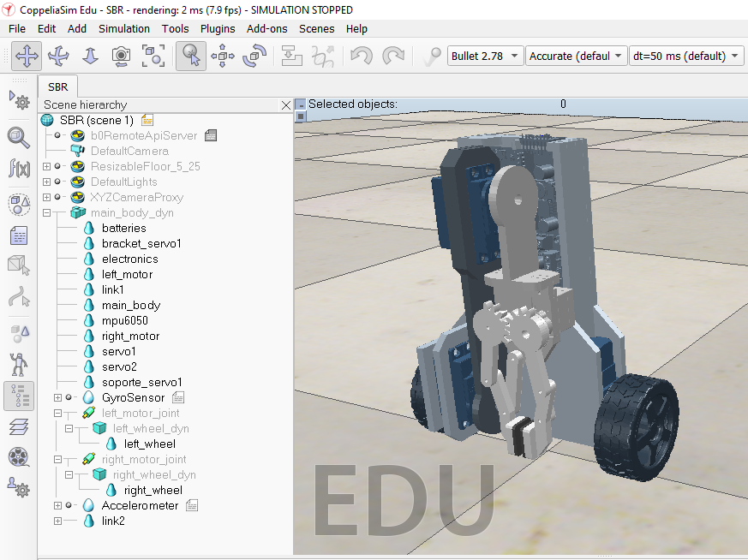Screen dimensions: 748x560
Task: Expand the link2 tree node
Action: click(57, 521)
